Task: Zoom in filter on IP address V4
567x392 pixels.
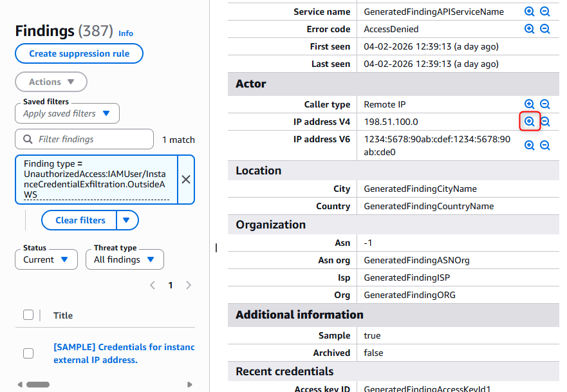Action: pyautogui.click(x=529, y=122)
